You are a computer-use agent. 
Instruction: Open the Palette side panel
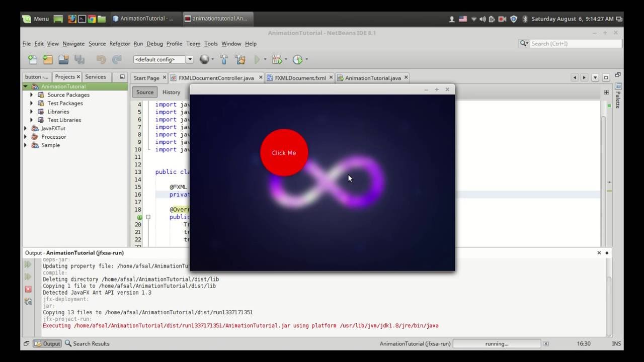pyautogui.click(x=618, y=96)
